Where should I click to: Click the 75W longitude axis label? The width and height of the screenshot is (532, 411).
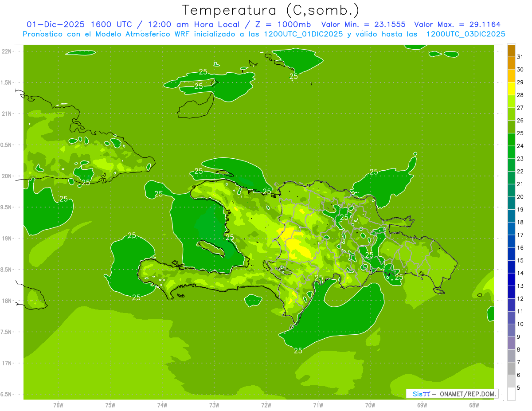(x=110, y=405)
